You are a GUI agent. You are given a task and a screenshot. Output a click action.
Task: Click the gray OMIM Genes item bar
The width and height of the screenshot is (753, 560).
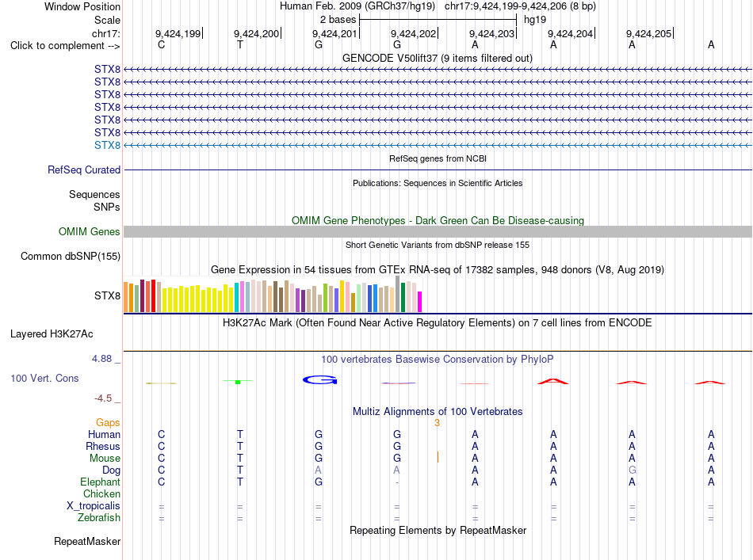pyautogui.click(x=438, y=232)
